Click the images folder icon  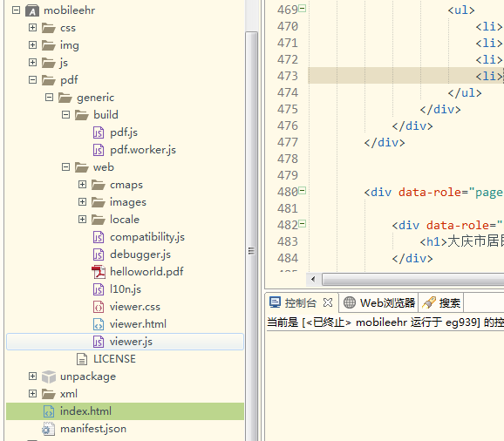99,202
